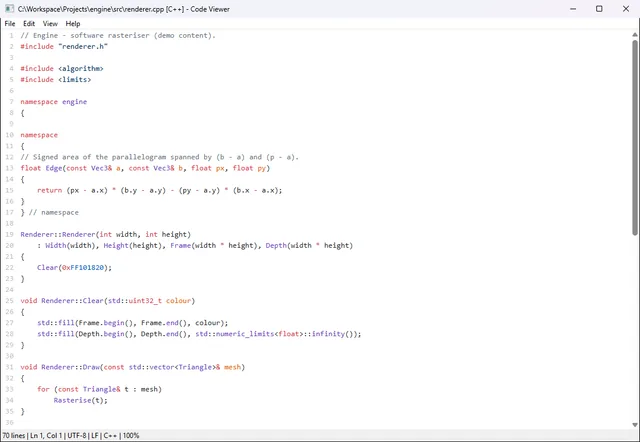Click the '#include <algorithm>' line
Image resolution: width=640 pixels, height=442 pixels.
coord(62,69)
